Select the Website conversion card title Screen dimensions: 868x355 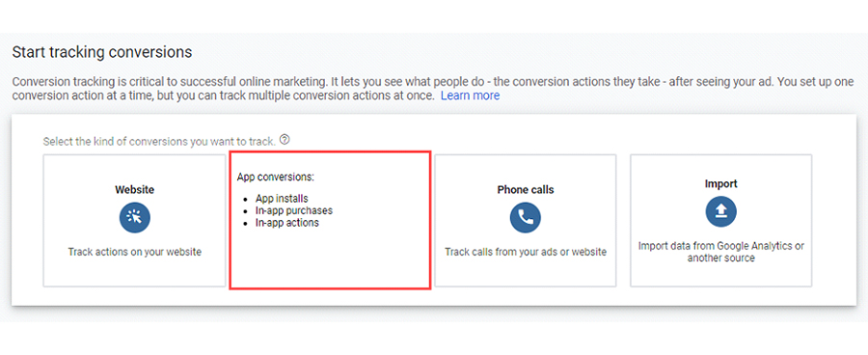click(134, 189)
